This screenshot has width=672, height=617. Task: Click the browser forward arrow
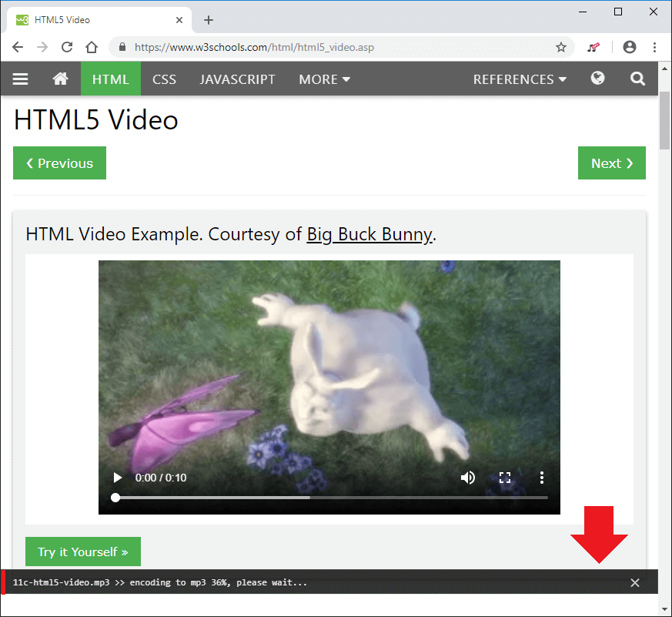pos(42,47)
